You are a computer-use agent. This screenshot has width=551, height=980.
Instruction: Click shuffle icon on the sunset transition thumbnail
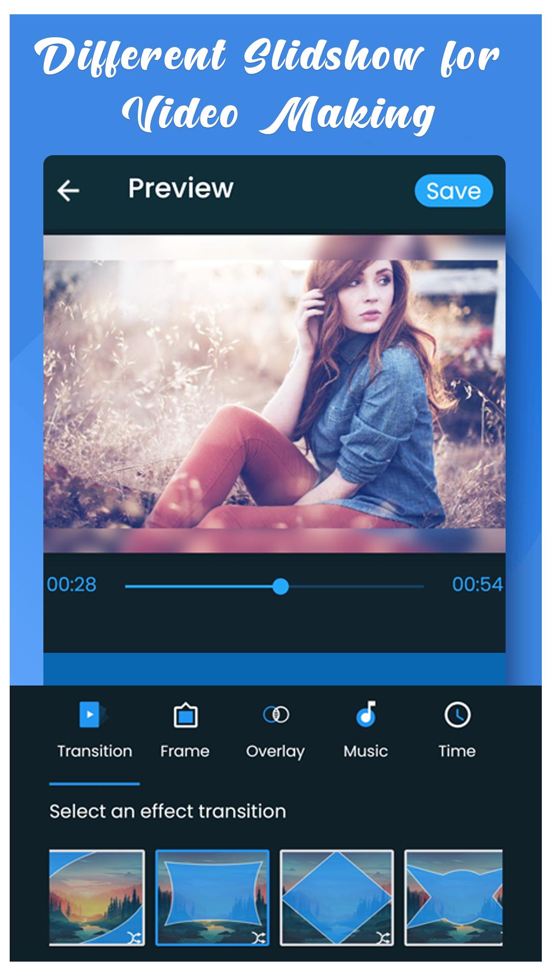(134, 937)
